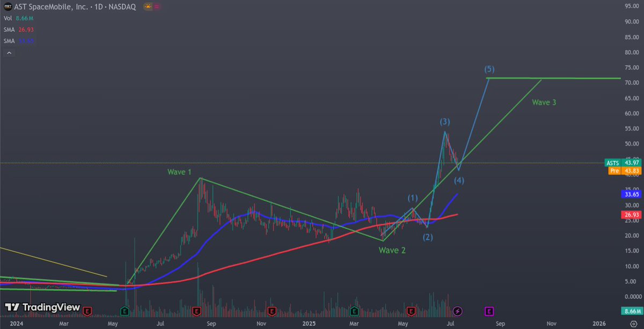Screen dimensions: 644x329
Task: Click the AST SpaceMobile symbol logo
Action: tap(8, 7)
